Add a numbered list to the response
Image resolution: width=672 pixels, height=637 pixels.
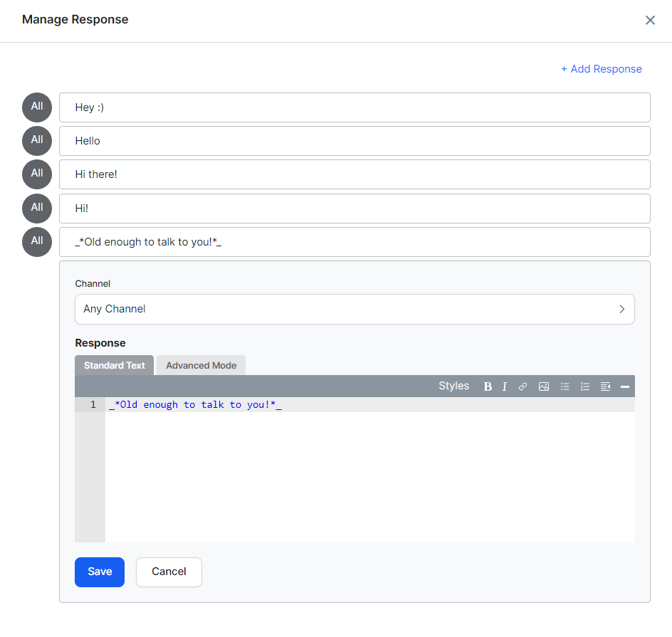pos(585,386)
